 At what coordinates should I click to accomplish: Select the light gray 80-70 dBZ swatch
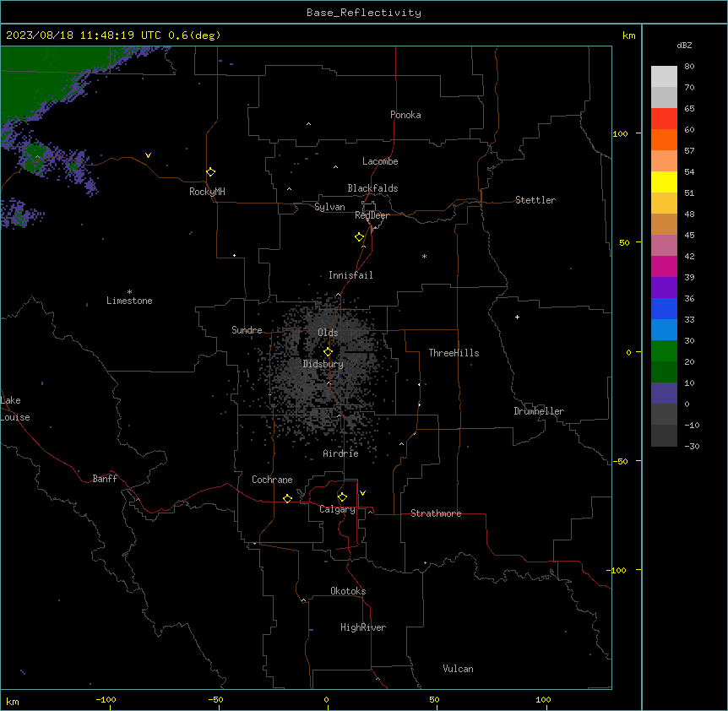664,77
